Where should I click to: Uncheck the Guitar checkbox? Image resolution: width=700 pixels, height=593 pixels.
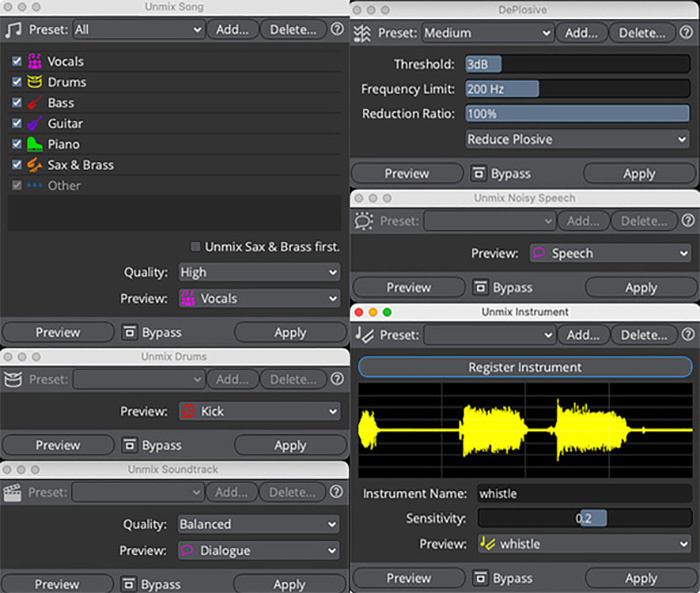[17, 123]
